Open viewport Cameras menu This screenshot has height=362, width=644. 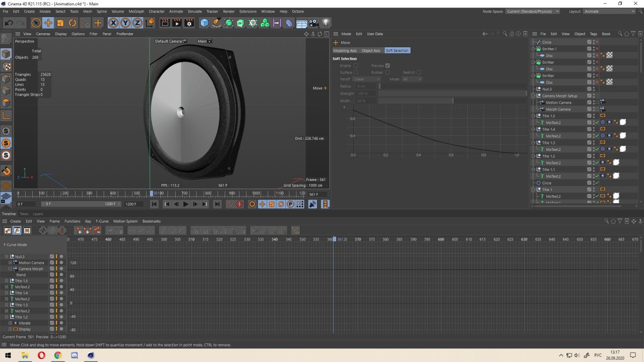click(43, 34)
